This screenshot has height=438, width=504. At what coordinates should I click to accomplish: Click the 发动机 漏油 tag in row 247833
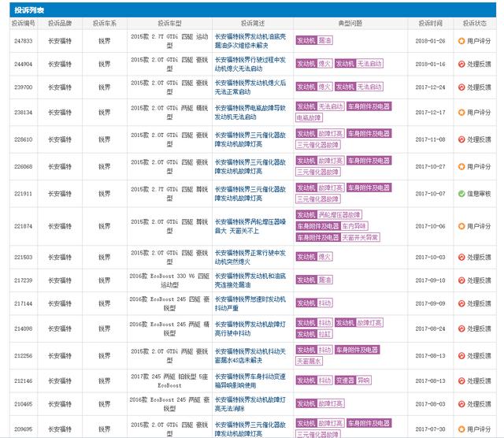click(x=314, y=40)
